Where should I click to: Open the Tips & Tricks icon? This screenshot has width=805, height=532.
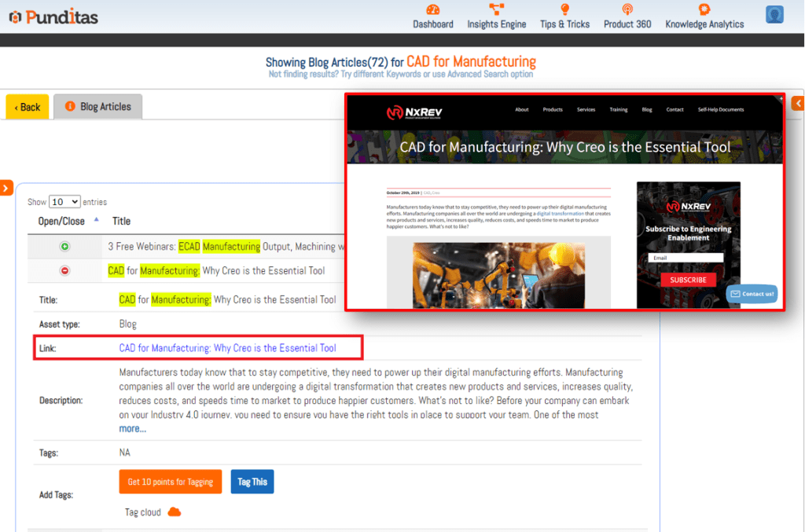[x=564, y=9]
